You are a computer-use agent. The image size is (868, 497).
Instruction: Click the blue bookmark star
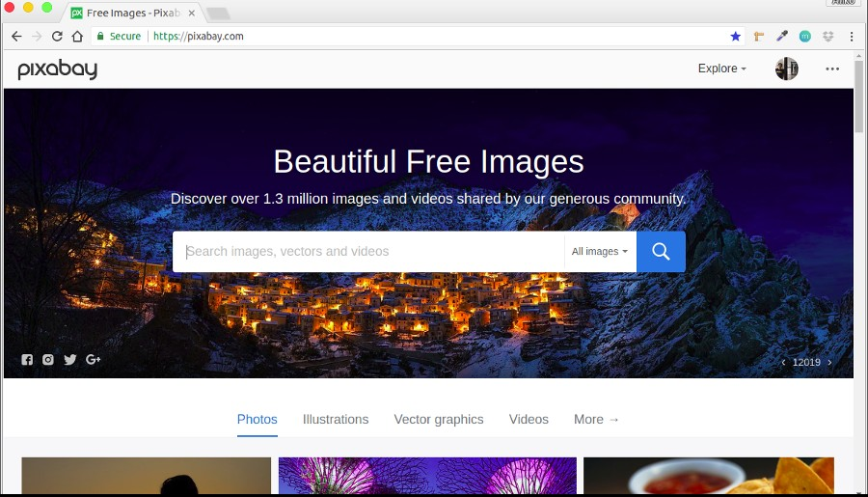coord(735,37)
